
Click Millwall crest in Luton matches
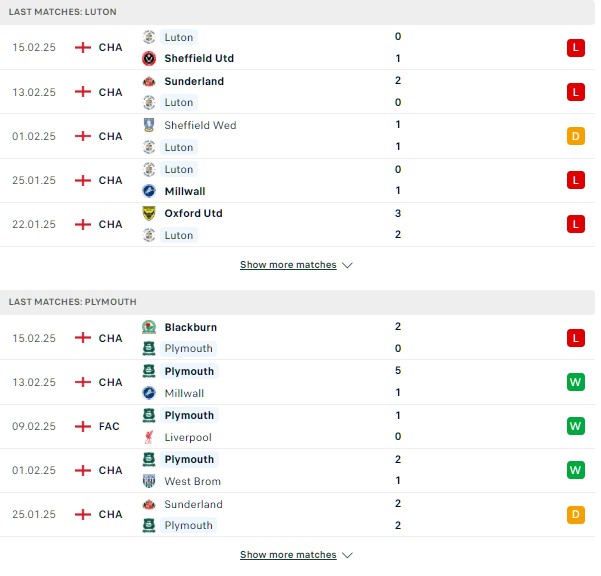pyautogui.click(x=149, y=191)
